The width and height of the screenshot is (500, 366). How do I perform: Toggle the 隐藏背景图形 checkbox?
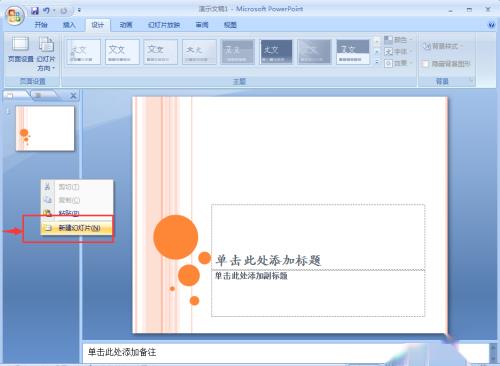[426, 64]
